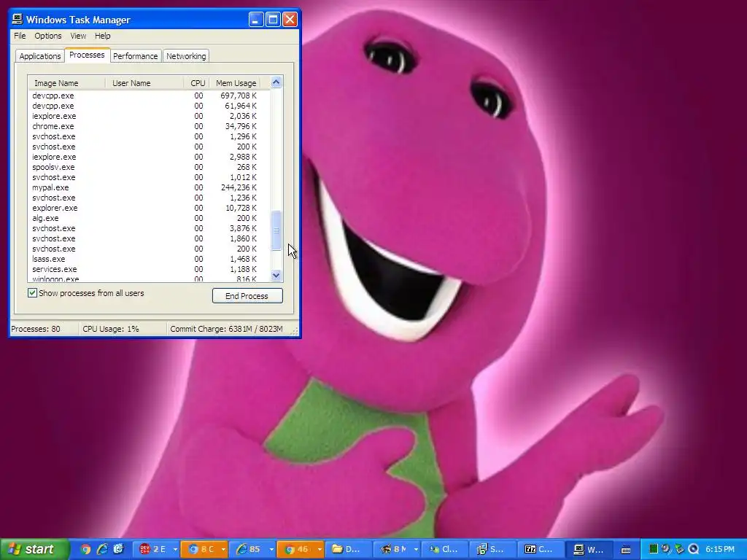The height and width of the screenshot is (560, 747).
Task: Click the process list scrollbar thumb
Action: [x=276, y=230]
